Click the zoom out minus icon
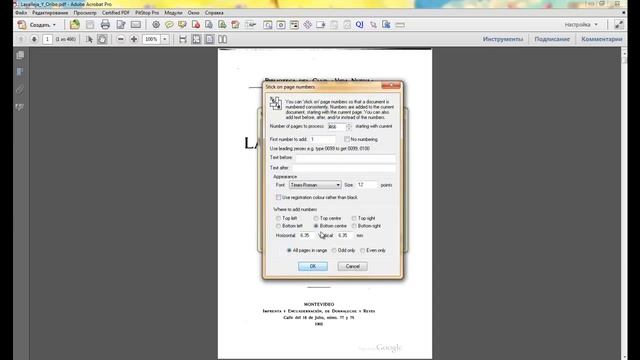This screenshot has height=360, width=640. click(120, 39)
